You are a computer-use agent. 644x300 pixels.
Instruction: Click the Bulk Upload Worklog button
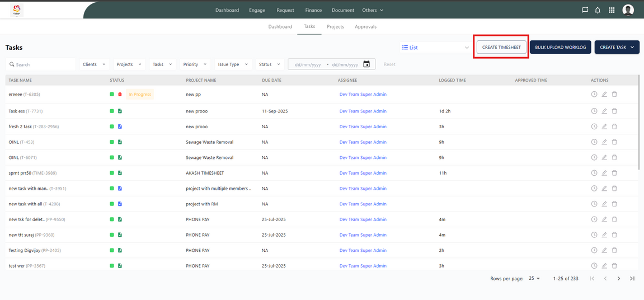point(560,48)
